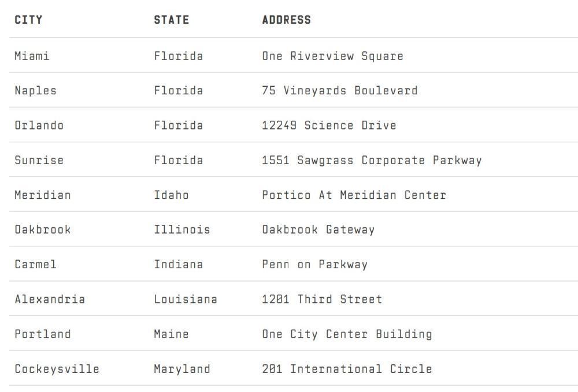Click the Oakbrook Gateway address

tap(318, 230)
